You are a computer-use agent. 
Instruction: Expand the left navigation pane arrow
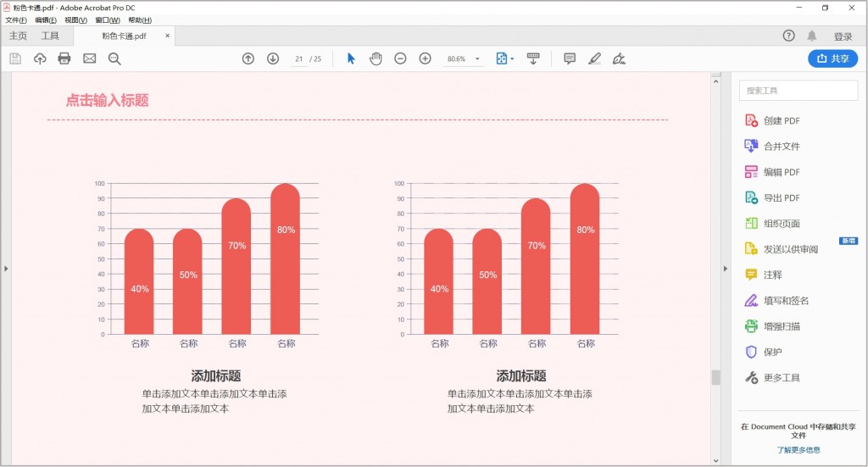(x=6, y=269)
